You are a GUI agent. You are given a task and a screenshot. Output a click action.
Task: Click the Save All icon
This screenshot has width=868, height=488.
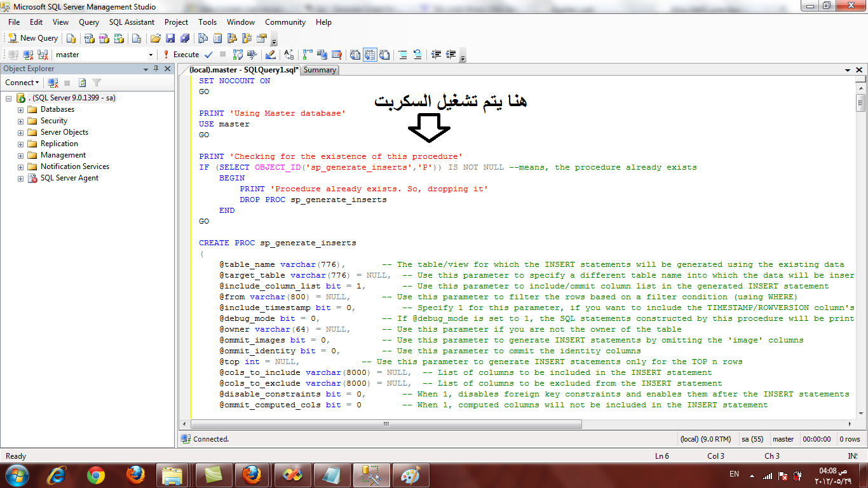click(185, 38)
